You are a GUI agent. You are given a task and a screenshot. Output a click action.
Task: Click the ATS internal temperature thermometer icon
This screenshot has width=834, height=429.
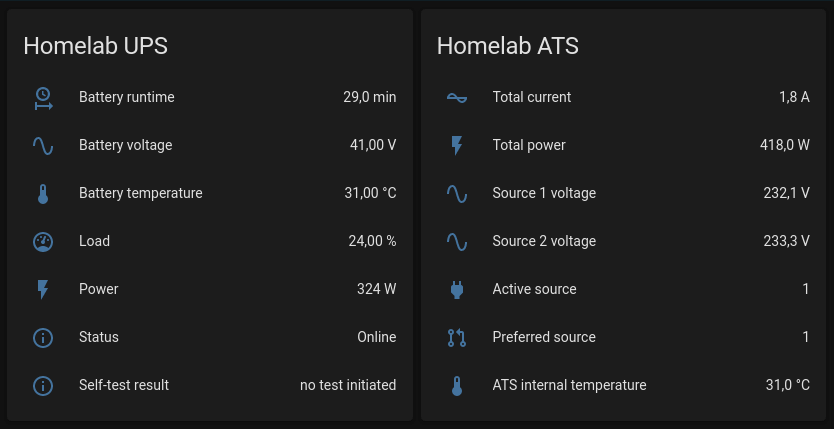pyautogui.click(x=457, y=385)
